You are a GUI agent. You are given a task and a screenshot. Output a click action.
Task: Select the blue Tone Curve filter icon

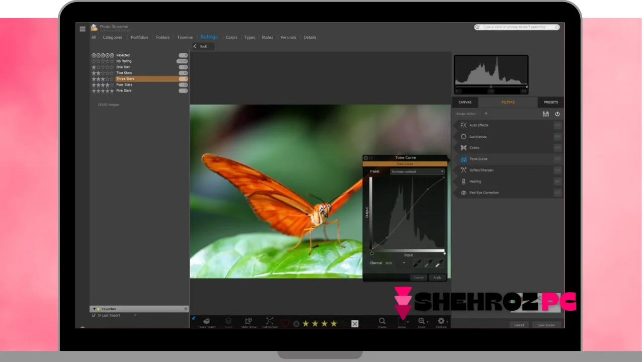click(463, 159)
